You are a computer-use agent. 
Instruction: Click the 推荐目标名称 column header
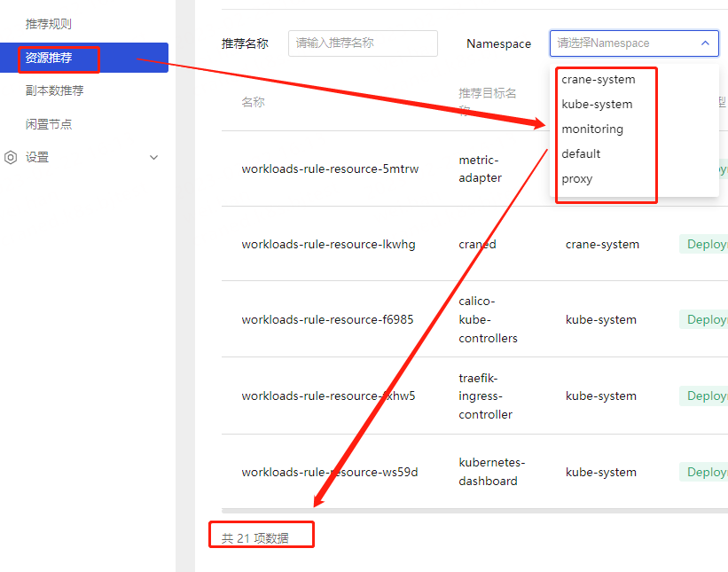pyautogui.click(x=487, y=102)
